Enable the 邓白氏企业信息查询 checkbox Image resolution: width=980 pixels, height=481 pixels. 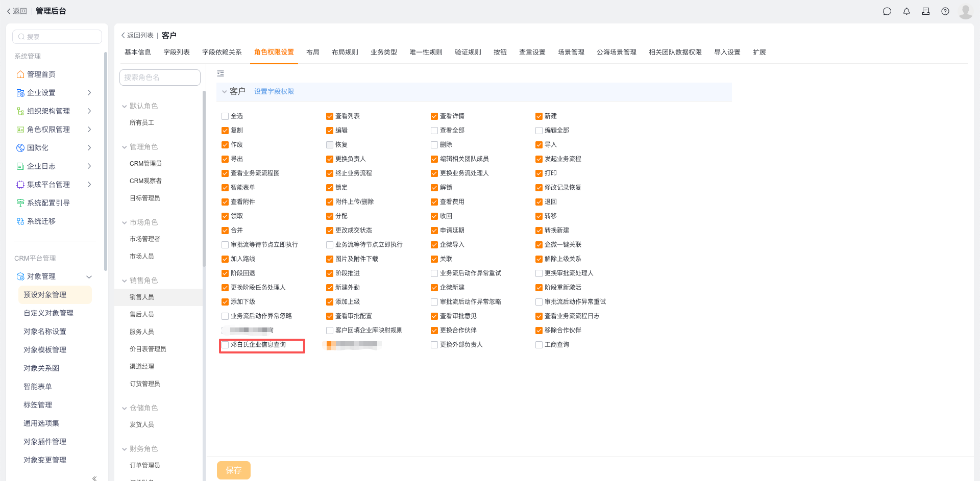tap(225, 345)
